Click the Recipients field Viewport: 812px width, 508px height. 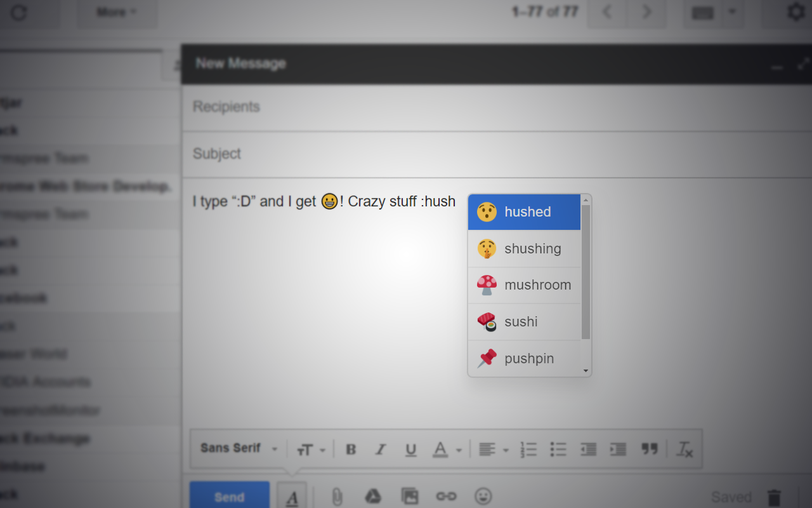496,107
